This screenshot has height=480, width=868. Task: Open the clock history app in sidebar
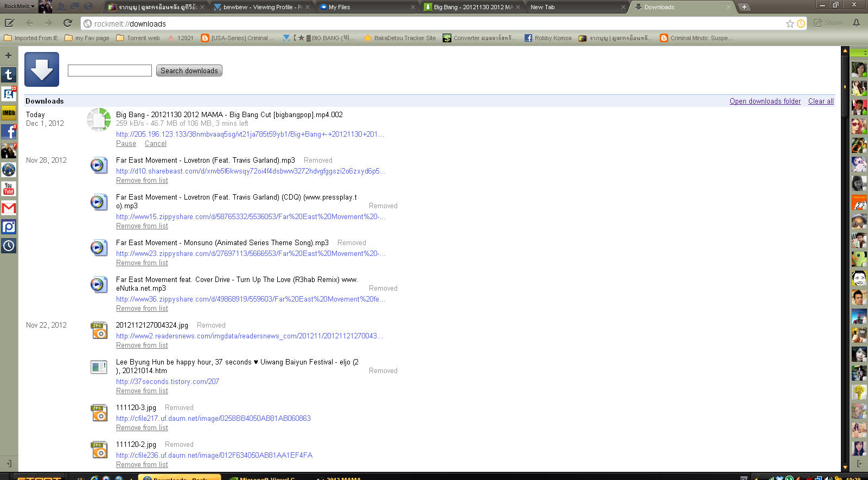point(9,245)
